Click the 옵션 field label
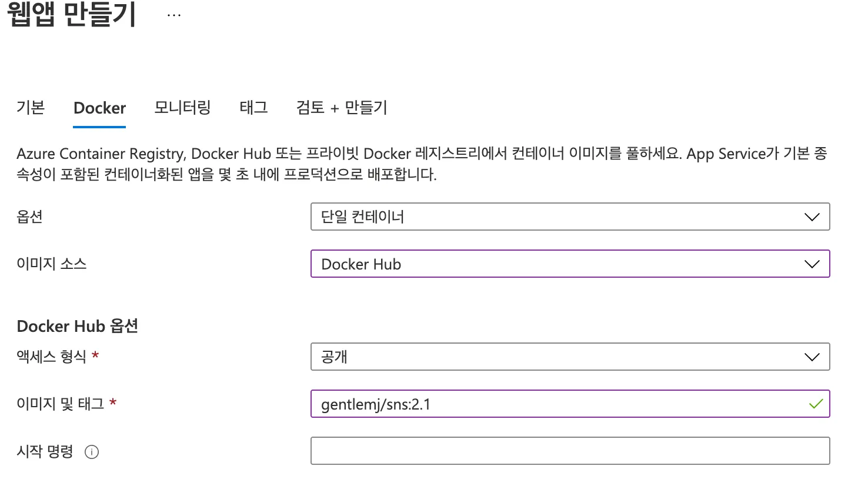 [29, 217]
